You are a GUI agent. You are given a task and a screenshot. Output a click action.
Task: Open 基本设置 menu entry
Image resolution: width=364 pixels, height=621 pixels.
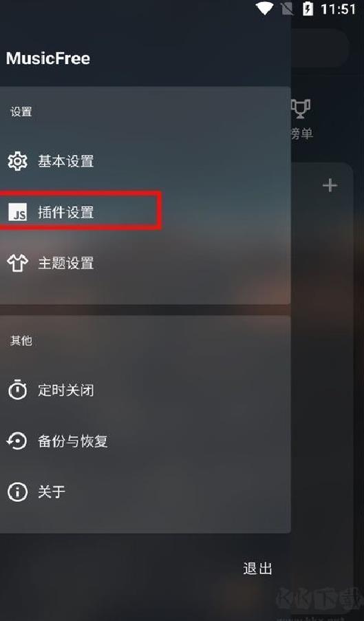145,161
